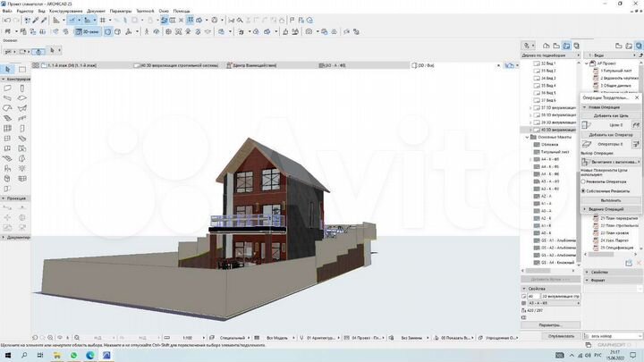Viewport: 644px width, 362px height.
Task: Click the Выполнить button
Action: pos(610,200)
